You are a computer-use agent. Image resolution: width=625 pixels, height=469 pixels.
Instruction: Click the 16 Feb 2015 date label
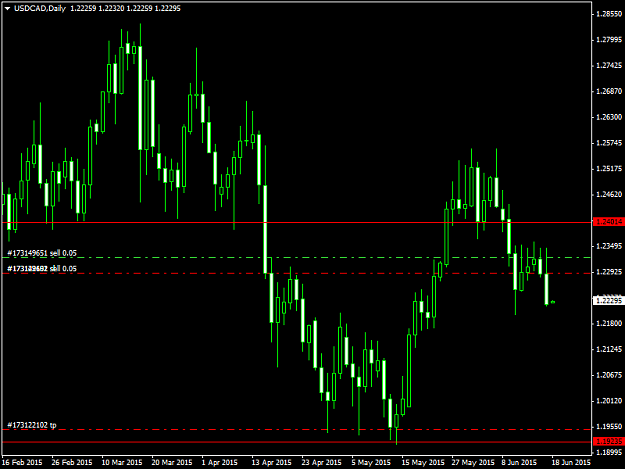click(x=22, y=463)
